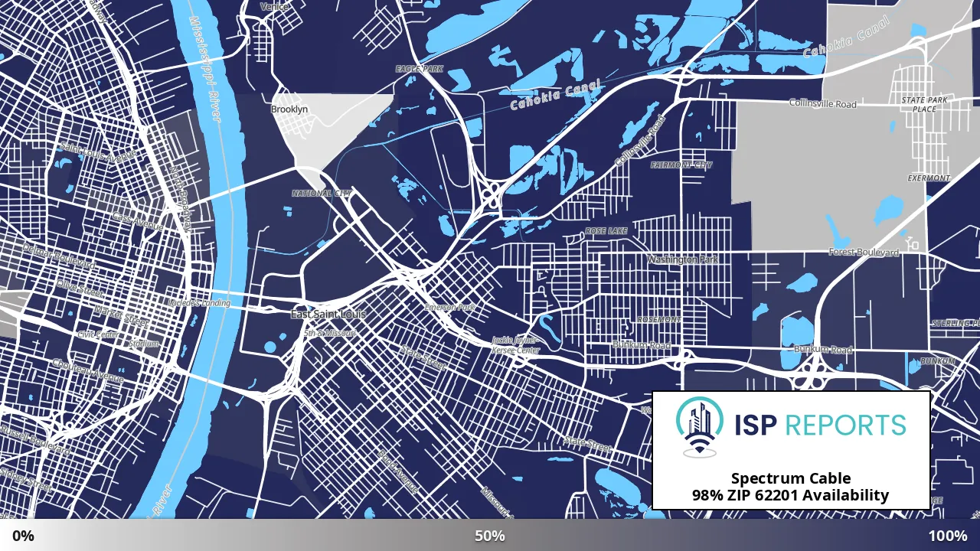Click the 'Delmar Boulevard' map label
The image size is (980, 551).
[x=59, y=255]
